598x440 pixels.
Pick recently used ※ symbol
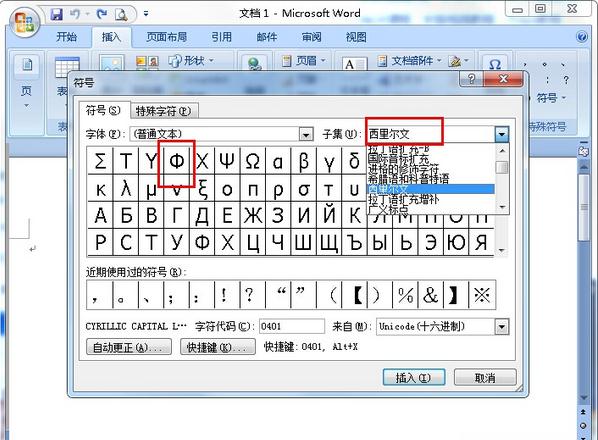(x=482, y=295)
